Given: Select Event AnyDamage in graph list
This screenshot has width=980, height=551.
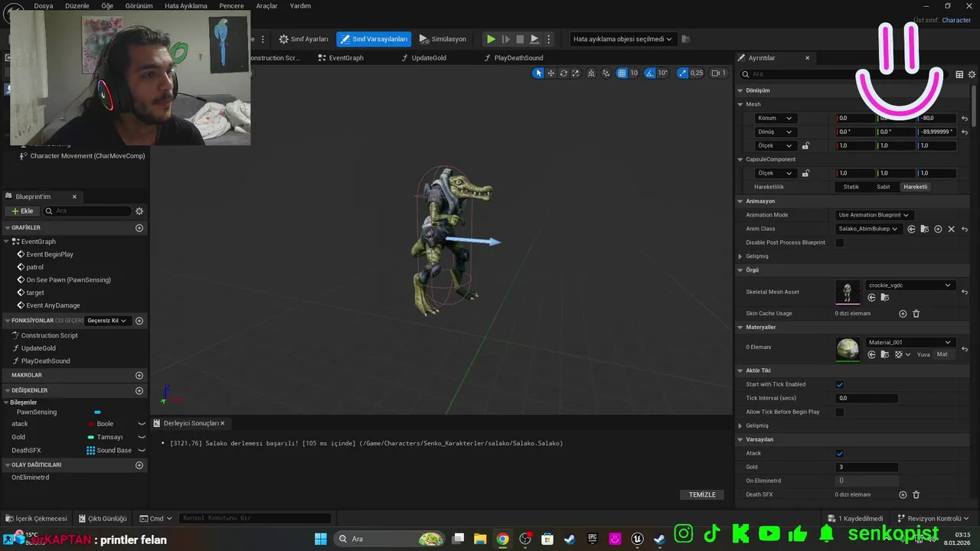Looking at the screenshot, I should pos(53,305).
